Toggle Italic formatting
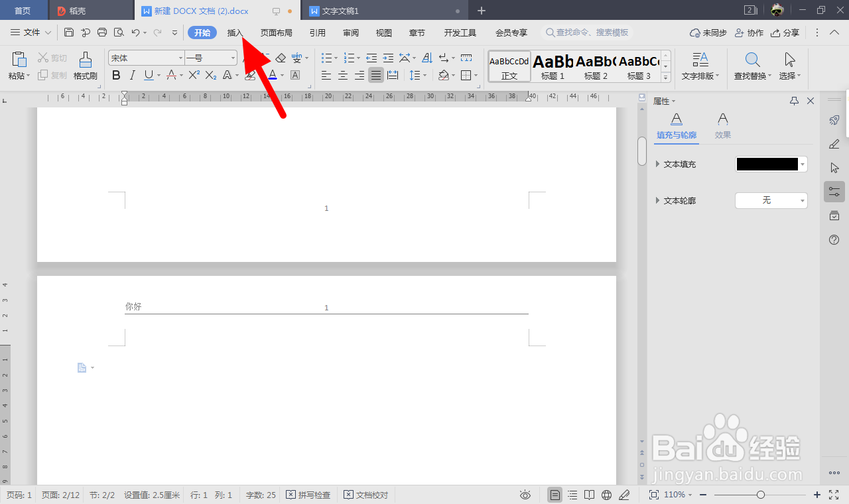The height and width of the screenshot is (504, 849). tap(133, 76)
